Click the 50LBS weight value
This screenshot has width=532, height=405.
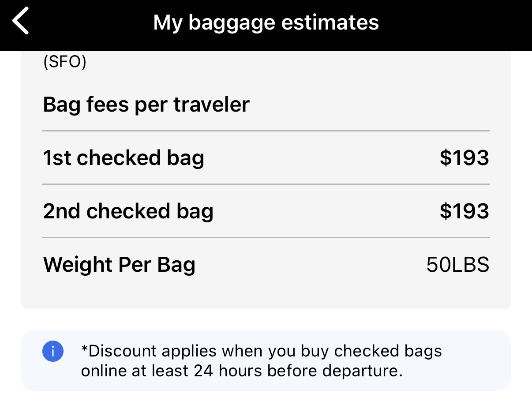457,265
